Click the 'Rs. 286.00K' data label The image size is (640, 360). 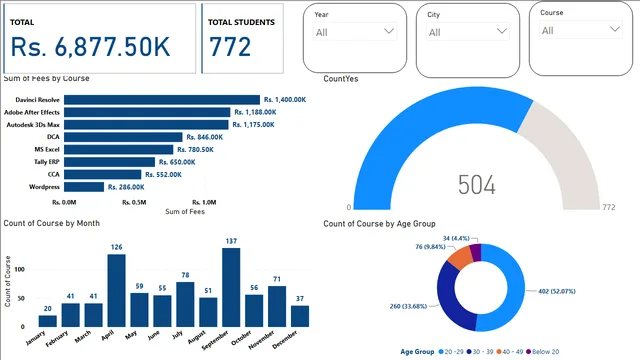(x=126, y=187)
